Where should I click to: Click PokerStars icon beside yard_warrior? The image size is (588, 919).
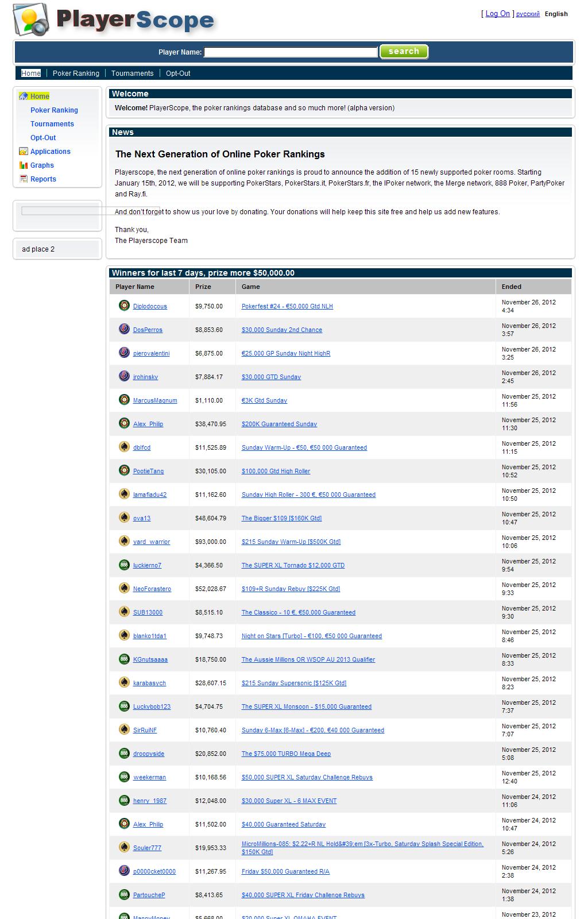(124, 541)
